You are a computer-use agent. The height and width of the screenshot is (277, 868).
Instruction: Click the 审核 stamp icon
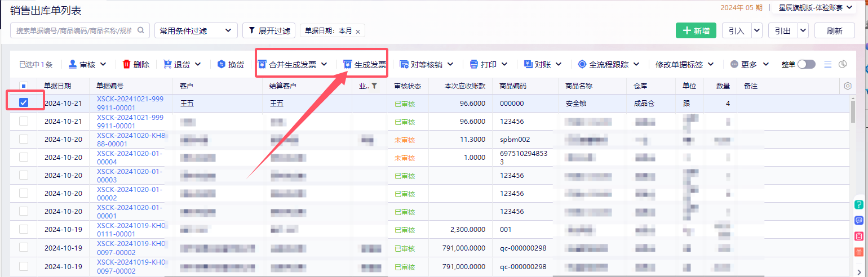(x=73, y=64)
